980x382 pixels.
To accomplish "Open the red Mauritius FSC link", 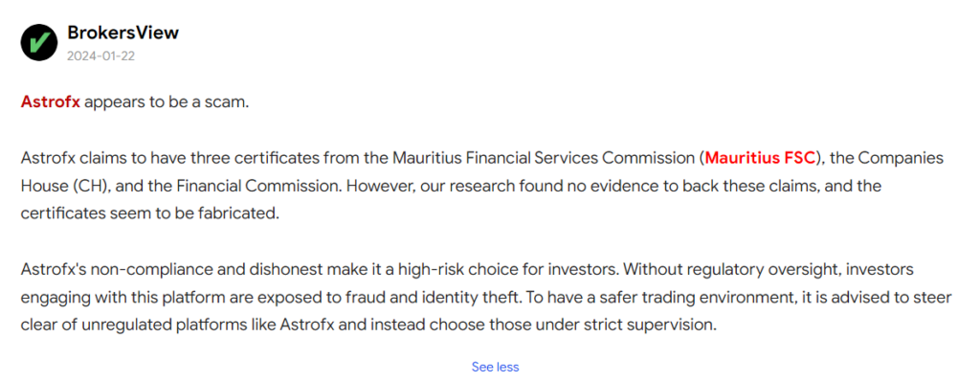I will tap(761, 158).
